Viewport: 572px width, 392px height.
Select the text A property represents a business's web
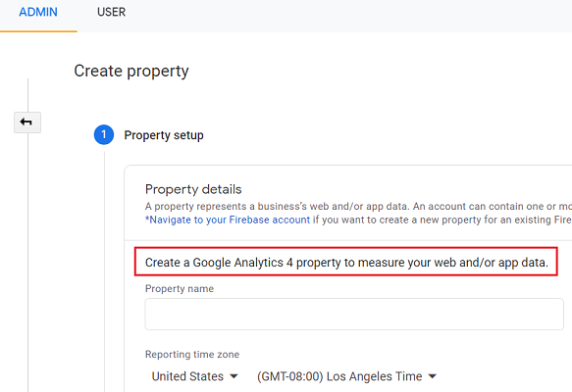[x=237, y=206]
